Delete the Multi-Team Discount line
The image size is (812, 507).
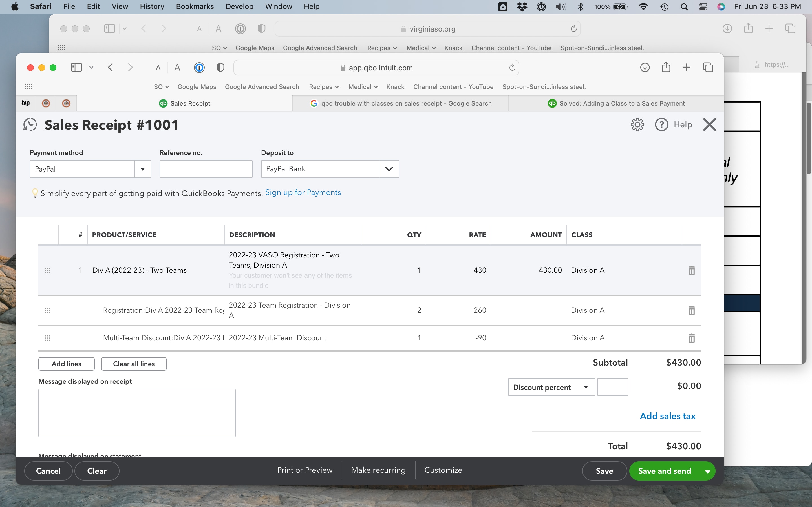click(692, 338)
